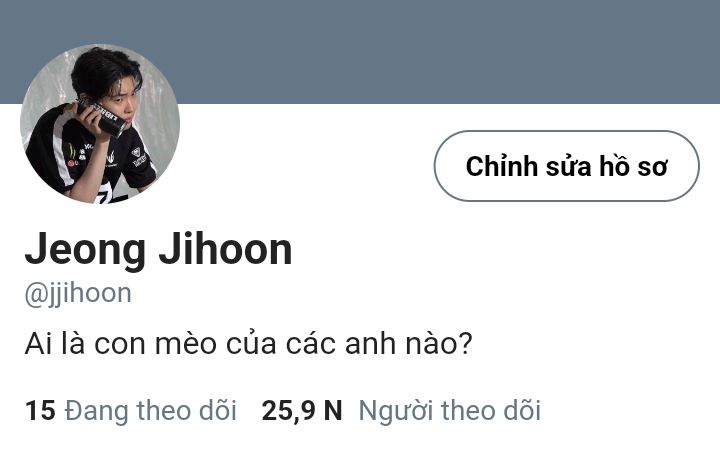Click the word Jihoon in profile name
Viewport: 720px width, 449px height.
pyautogui.click(x=225, y=249)
